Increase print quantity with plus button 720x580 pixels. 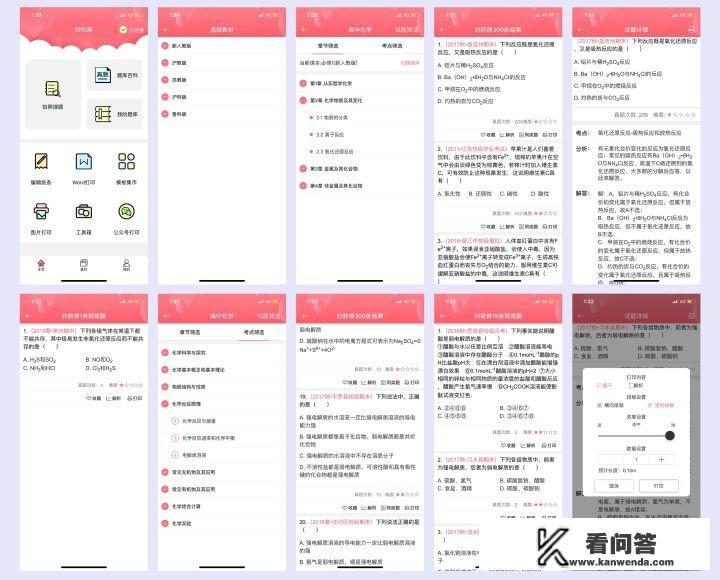coord(661,459)
